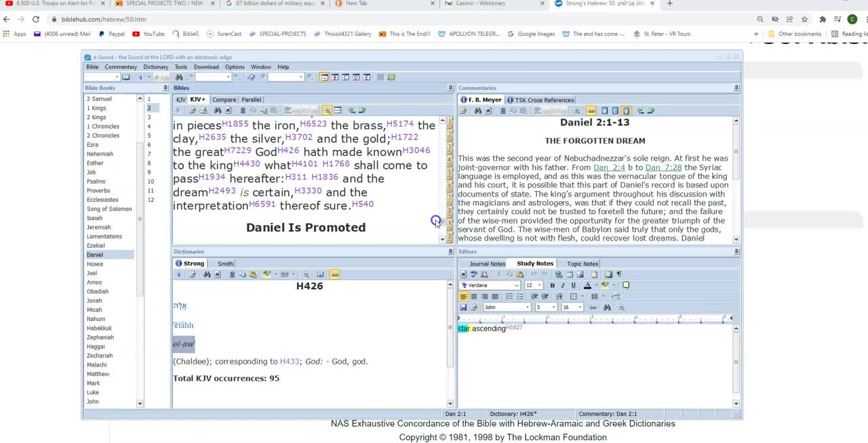Viewport: 868px width, 443px height.
Task: Select Hosea in Bible Books list
Action: point(95,264)
